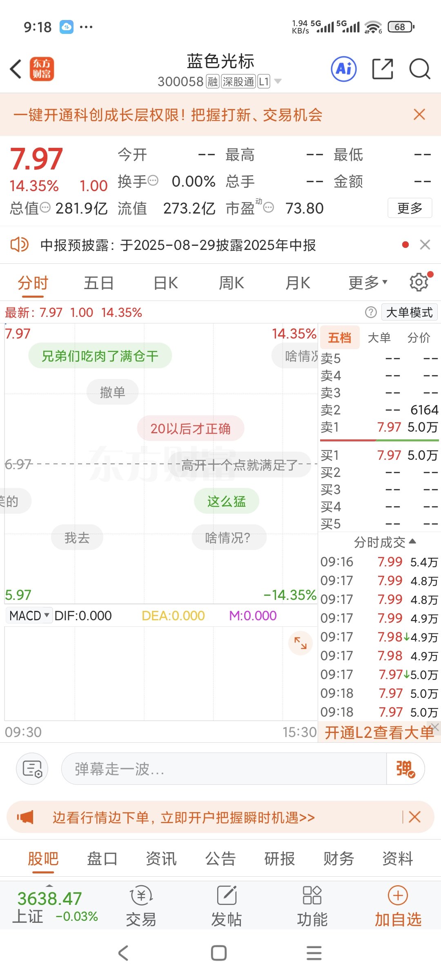Screen dimensions: 441x980
Task: Tap the back arrow beside the 东方财富 logo
Action: coord(16,69)
